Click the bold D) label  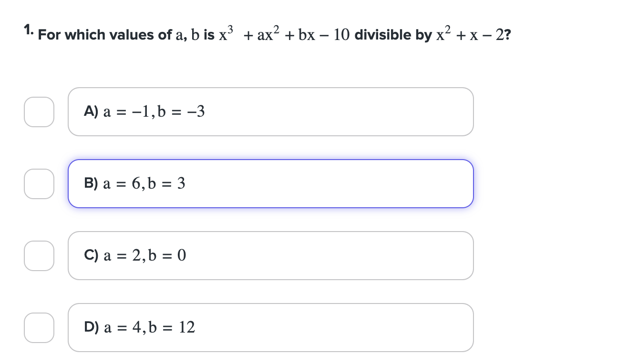[x=92, y=327]
